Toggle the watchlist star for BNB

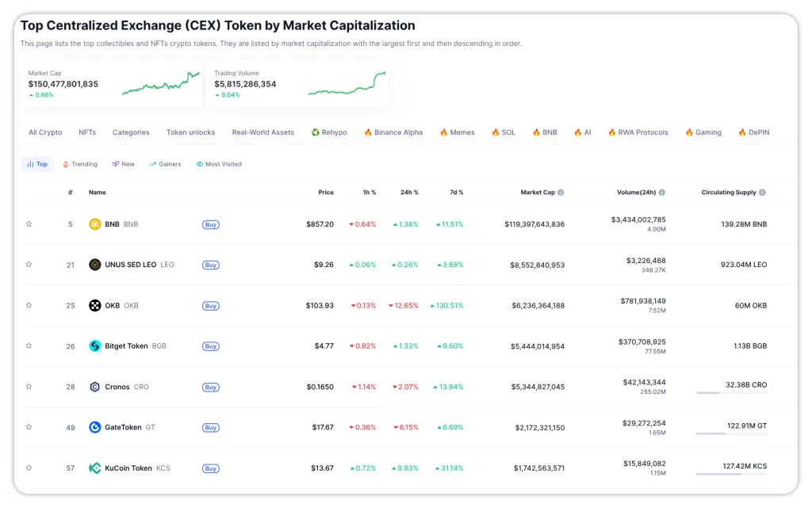click(29, 224)
